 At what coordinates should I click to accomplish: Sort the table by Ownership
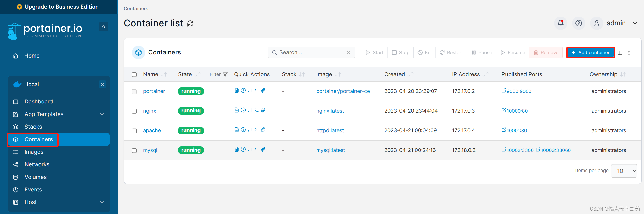click(x=608, y=74)
